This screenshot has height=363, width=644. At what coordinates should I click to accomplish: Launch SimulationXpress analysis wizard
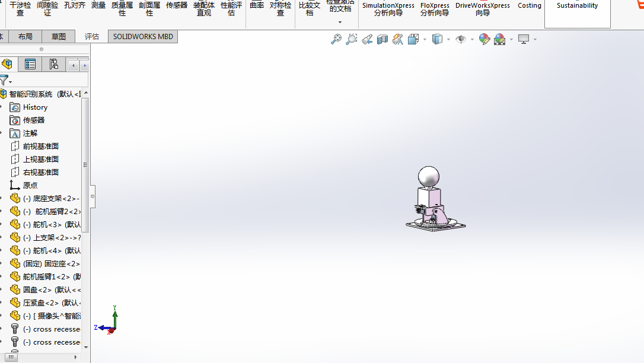click(x=388, y=9)
